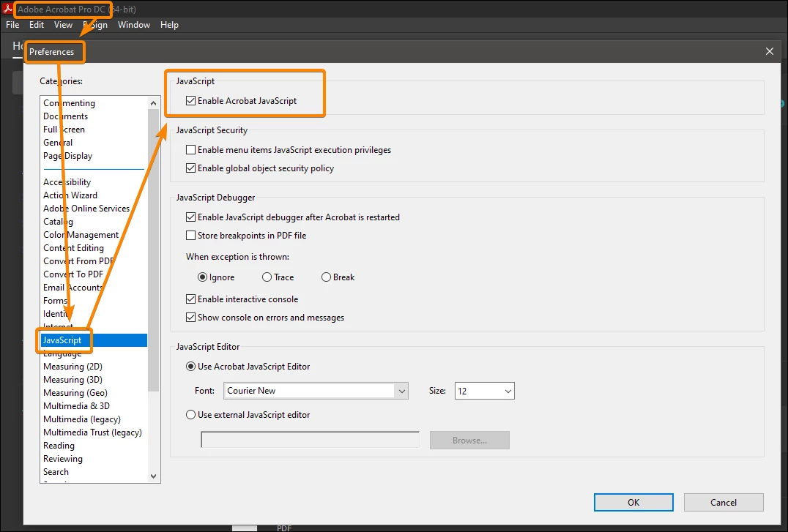Viewport: 788px width, 532px height.
Task: Select General category
Action: (x=58, y=142)
